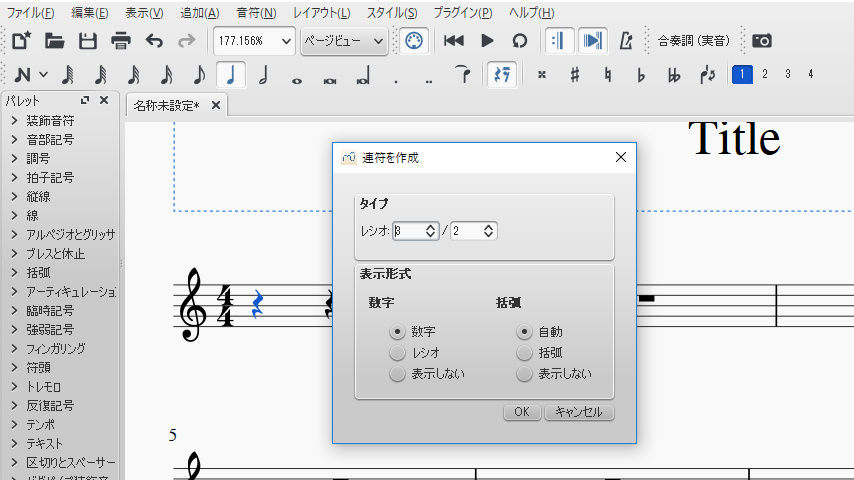
Task: Expand the 強弱記号 palette
Action: pyautogui.click(x=14, y=330)
